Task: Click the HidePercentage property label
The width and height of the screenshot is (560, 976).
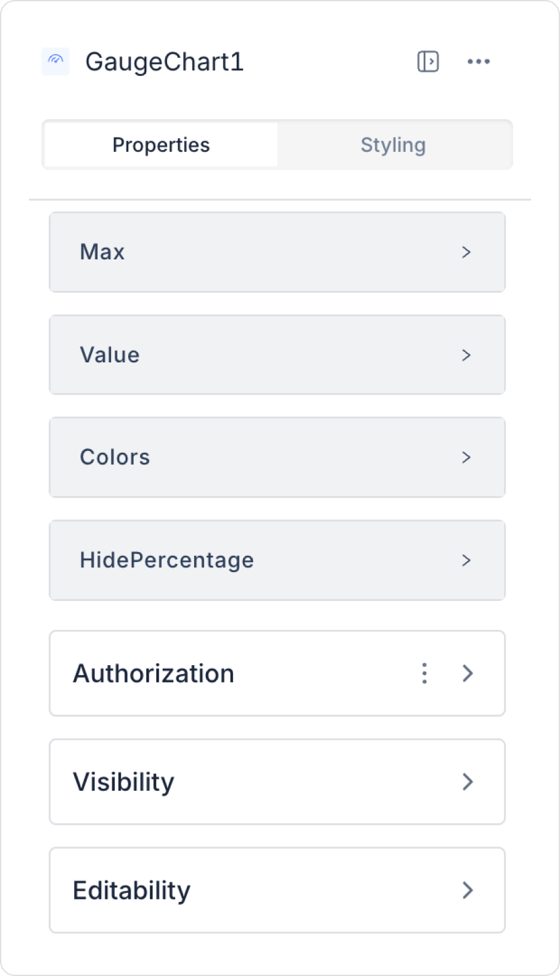Action: (x=167, y=560)
